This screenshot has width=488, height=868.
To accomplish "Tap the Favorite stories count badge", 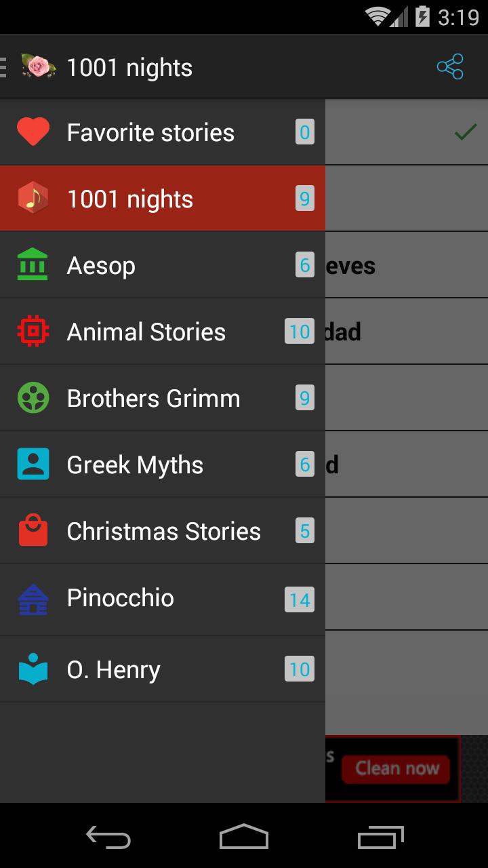I will pyautogui.click(x=304, y=132).
